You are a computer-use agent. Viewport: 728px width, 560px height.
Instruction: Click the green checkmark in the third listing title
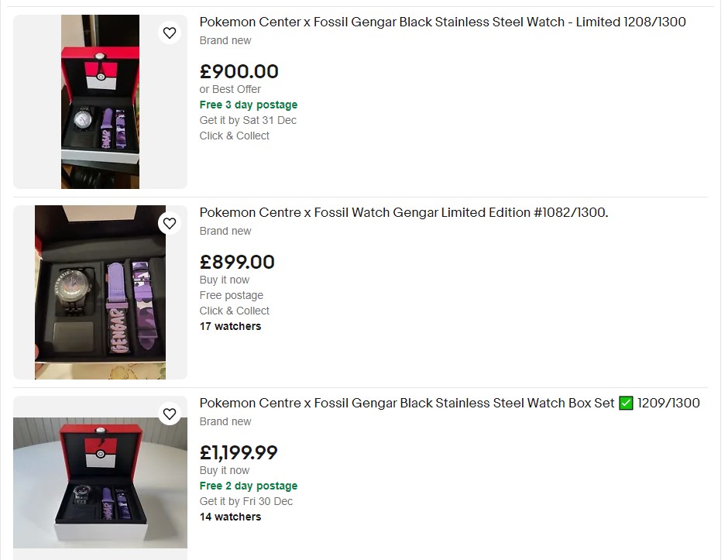point(627,403)
